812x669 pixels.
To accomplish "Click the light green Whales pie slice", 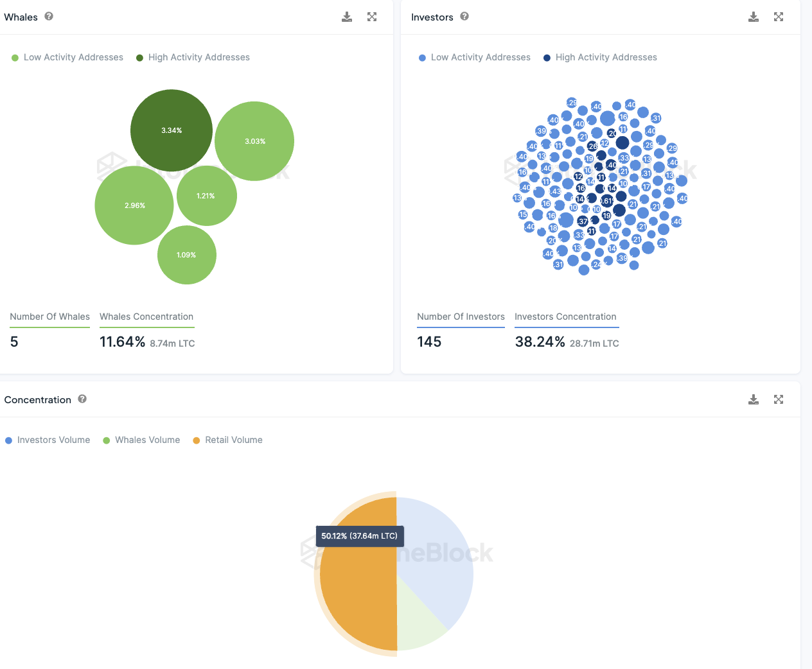I will (x=416, y=620).
